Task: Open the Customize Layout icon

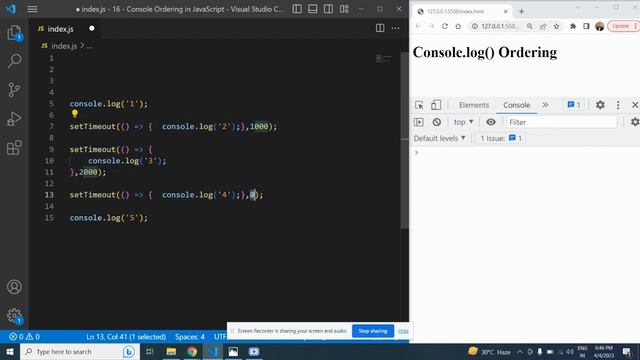Action: [x=344, y=9]
